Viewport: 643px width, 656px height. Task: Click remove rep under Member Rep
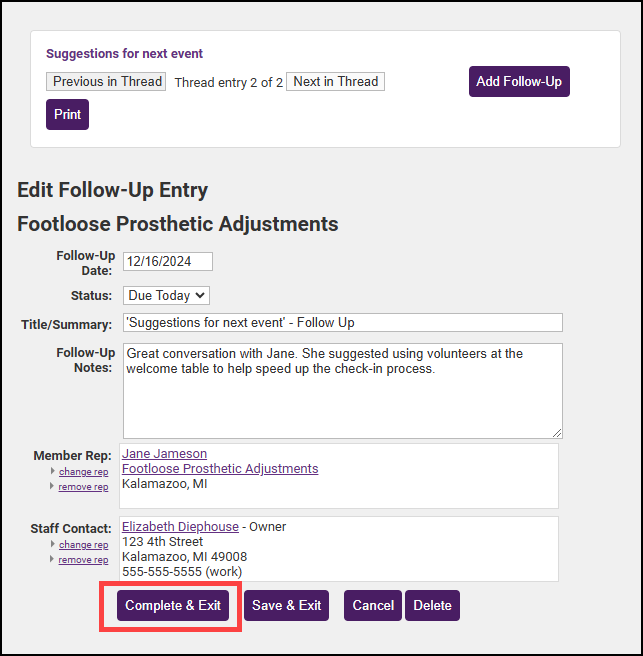[x=83, y=487]
